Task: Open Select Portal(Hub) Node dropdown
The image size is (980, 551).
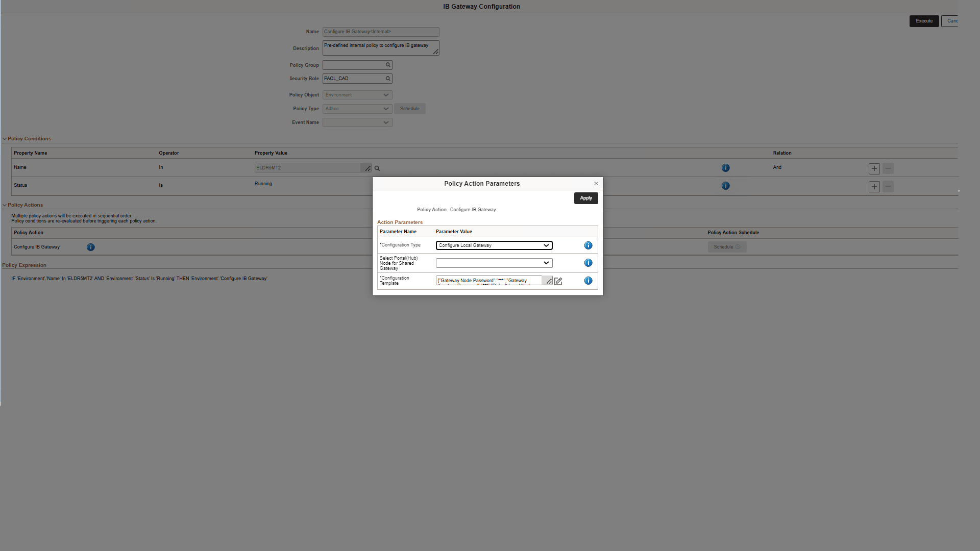Action: pyautogui.click(x=494, y=263)
